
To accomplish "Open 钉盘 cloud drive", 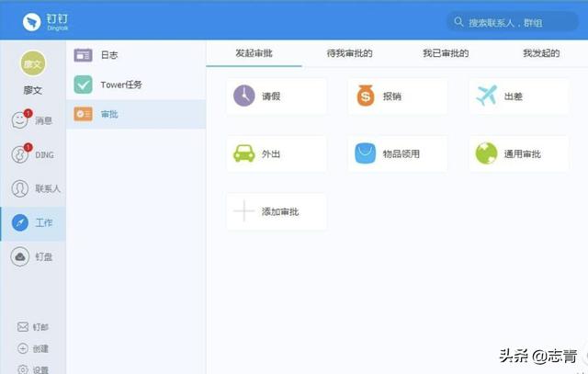I will [32, 257].
